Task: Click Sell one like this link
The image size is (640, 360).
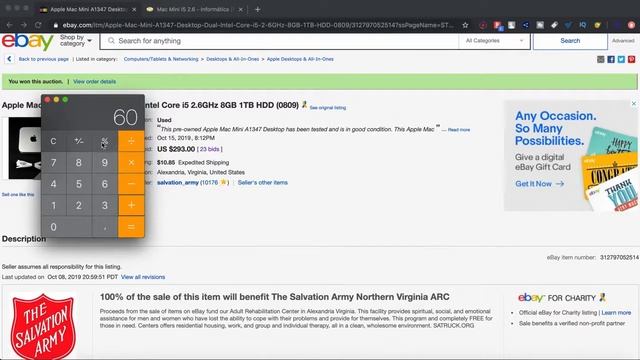Action: pyautogui.click(x=18, y=195)
